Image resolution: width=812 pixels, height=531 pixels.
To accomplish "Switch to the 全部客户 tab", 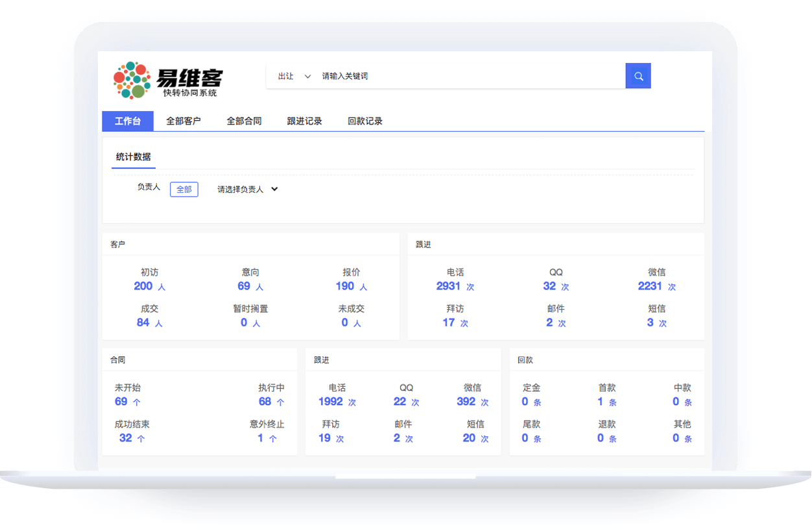I will [x=184, y=121].
